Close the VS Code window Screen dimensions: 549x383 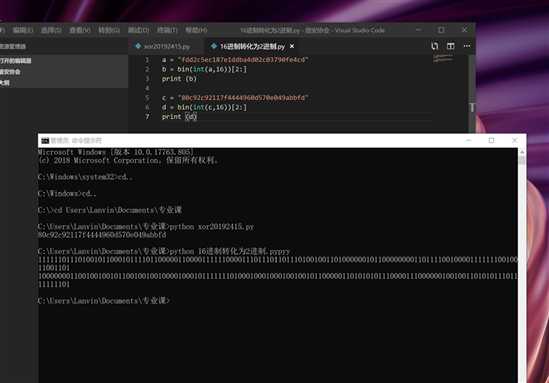[464, 30]
